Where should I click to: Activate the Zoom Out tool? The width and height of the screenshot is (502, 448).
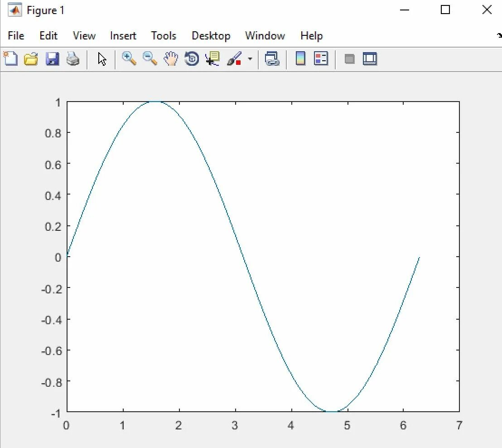pos(150,59)
